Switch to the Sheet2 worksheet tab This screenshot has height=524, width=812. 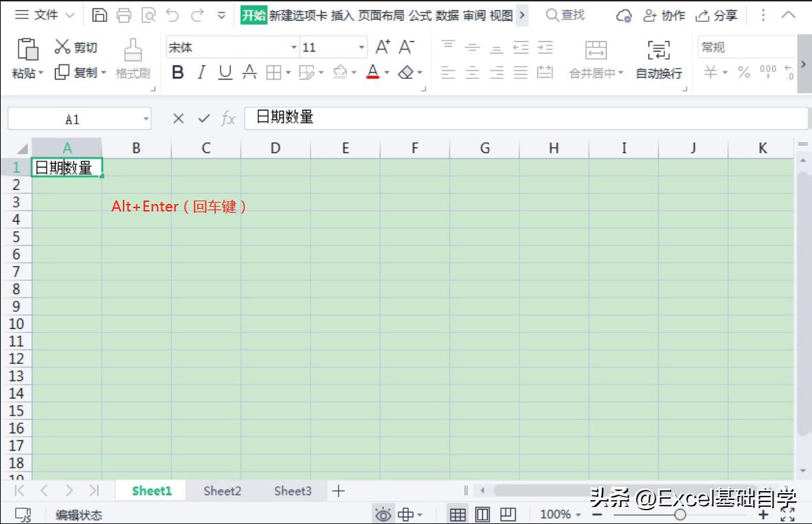click(222, 490)
